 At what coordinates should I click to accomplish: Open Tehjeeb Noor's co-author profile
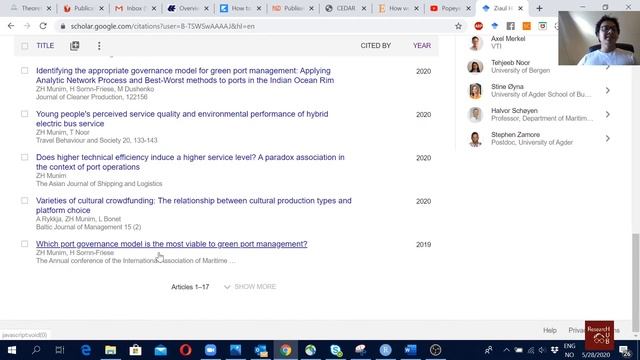[x=510, y=63]
